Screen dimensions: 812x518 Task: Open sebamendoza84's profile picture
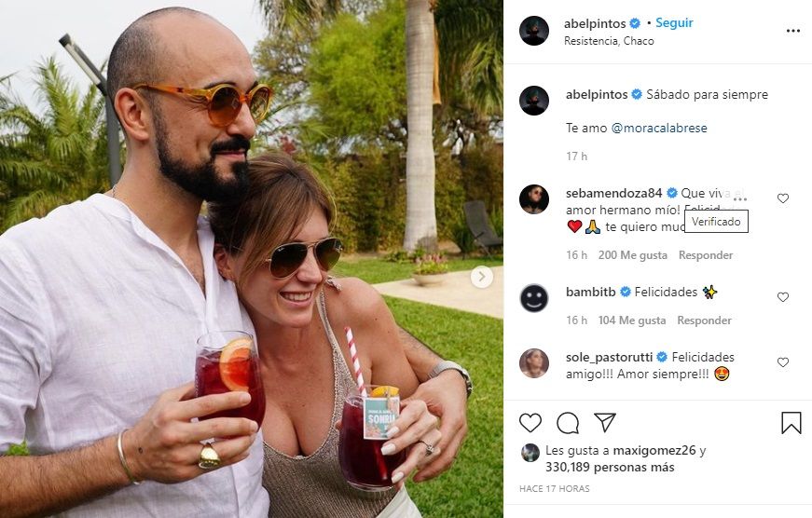(x=534, y=199)
